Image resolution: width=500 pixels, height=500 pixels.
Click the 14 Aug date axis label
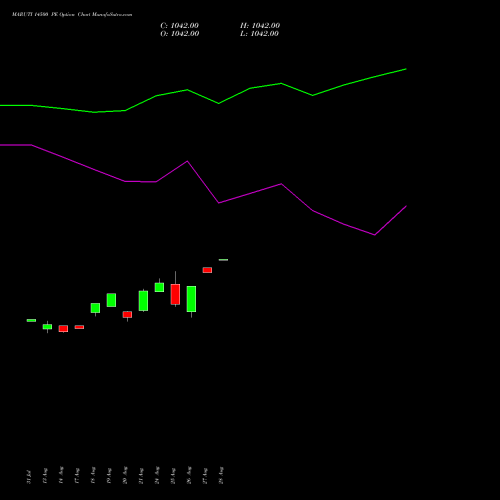(61, 475)
